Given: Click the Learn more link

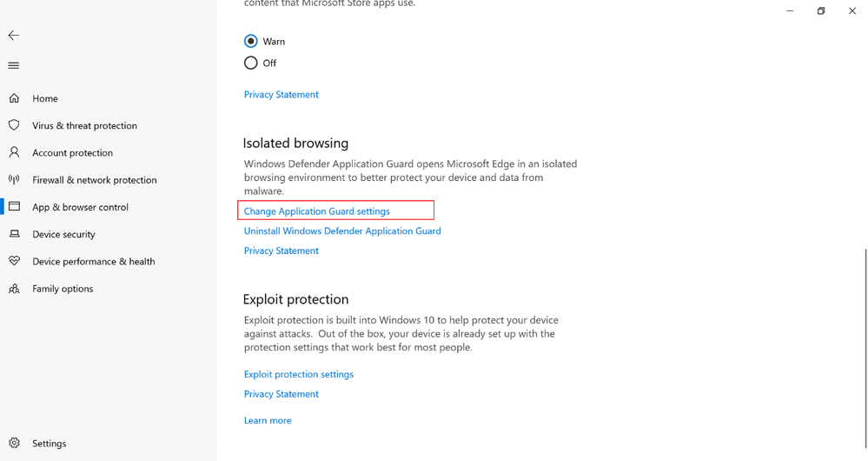Looking at the screenshot, I should tap(268, 420).
